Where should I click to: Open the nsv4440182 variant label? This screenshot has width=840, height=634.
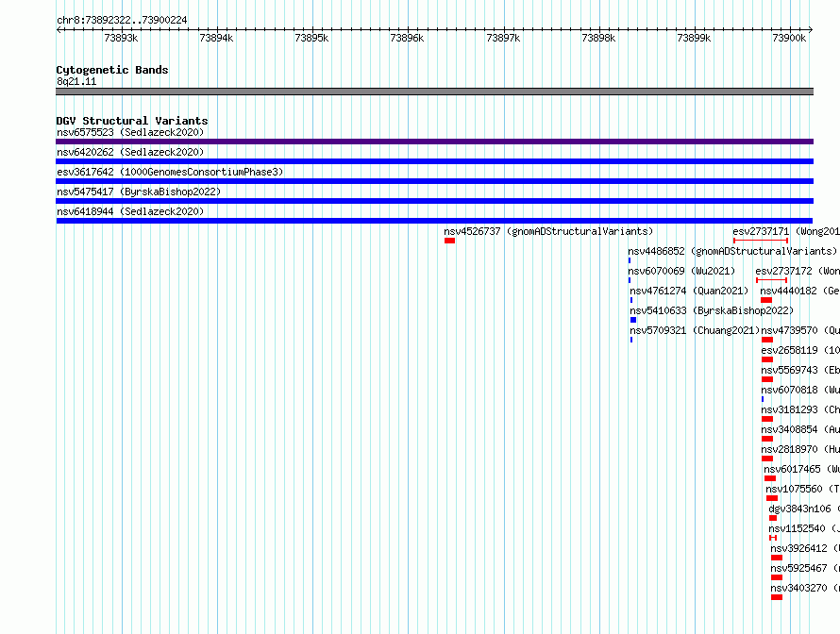pos(799,291)
